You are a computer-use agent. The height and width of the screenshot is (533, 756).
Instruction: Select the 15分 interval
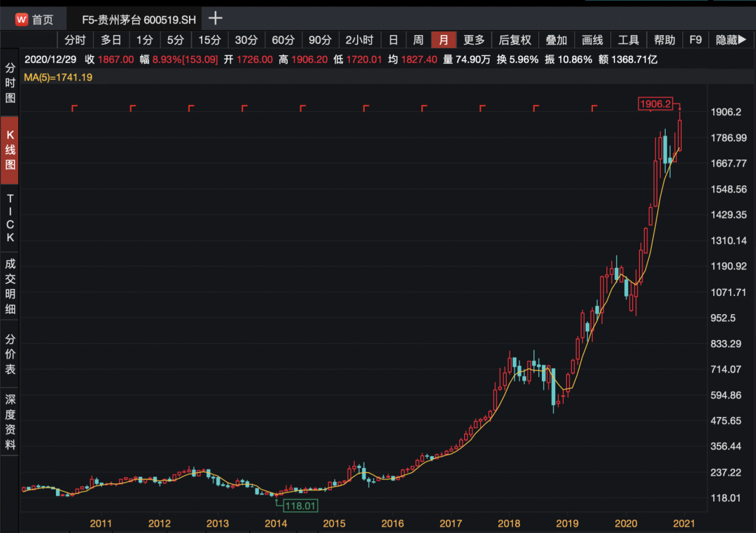(210, 40)
